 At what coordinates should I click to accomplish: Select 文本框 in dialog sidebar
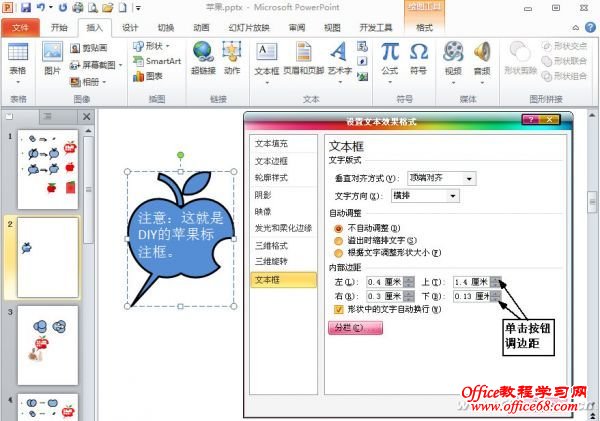[283, 280]
